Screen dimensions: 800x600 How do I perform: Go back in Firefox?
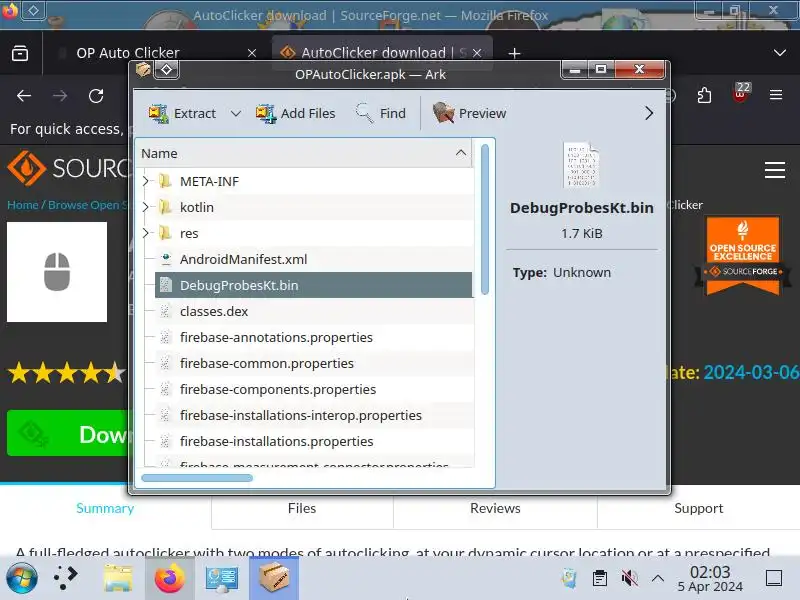(x=23, y=95)
